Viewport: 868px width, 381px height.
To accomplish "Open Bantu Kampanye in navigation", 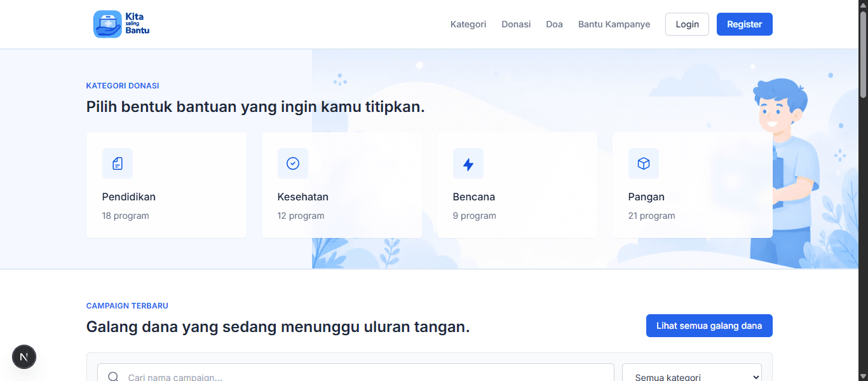I will (614, 24).
